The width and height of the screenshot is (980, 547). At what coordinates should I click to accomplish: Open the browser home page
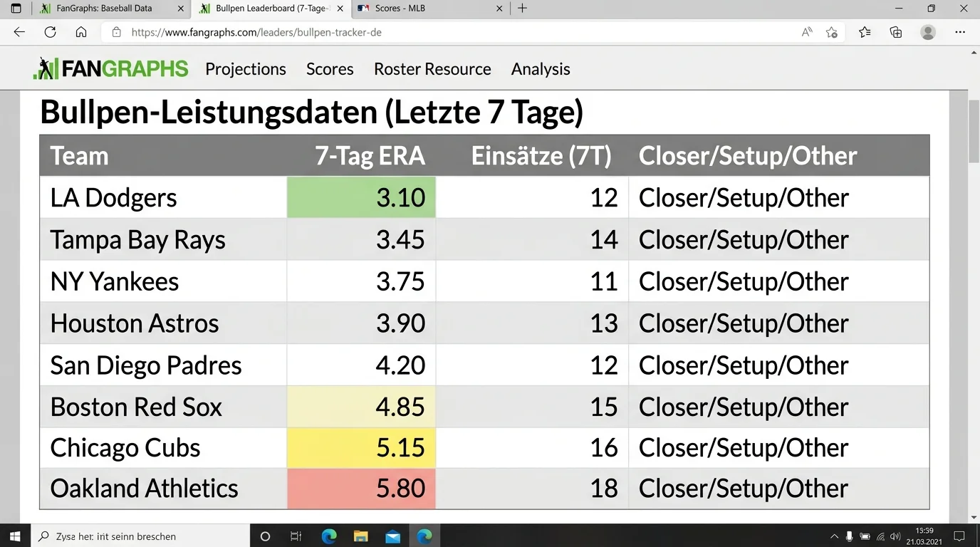pos(81,32)
